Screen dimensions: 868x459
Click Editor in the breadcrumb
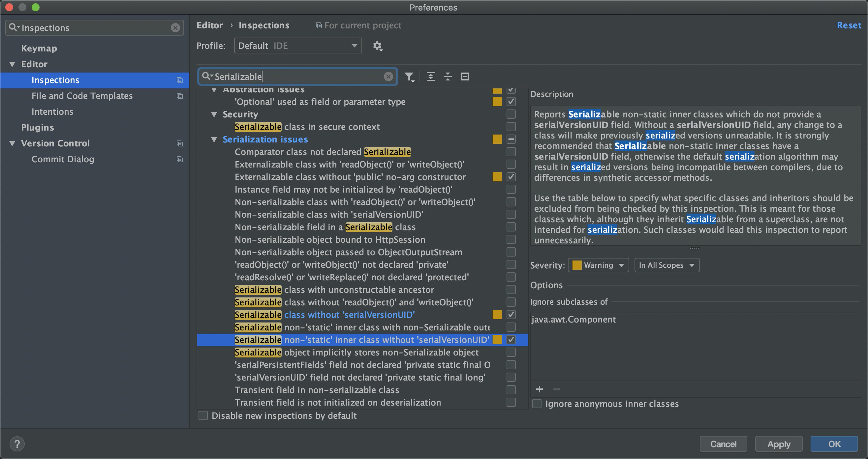[210, 25]
